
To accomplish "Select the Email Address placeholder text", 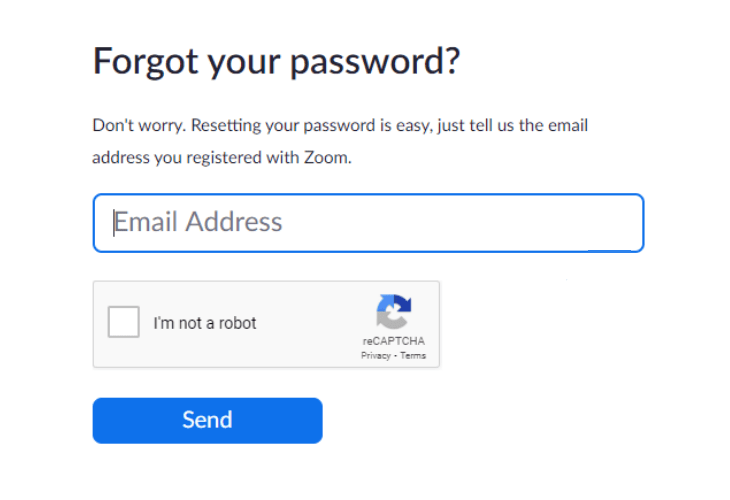I will [x=198, y=222].
